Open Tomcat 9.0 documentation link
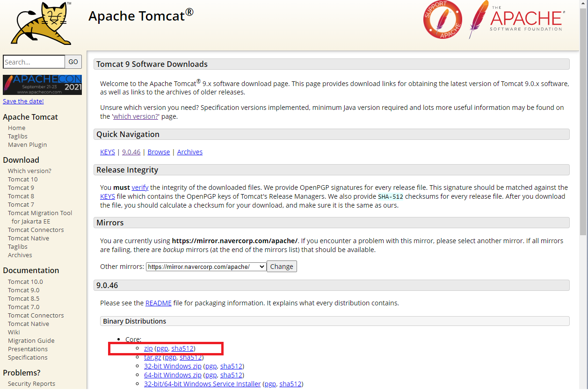The width and height of the screenshot is (588, 390). pyautogui.click(x=24, y=290)
